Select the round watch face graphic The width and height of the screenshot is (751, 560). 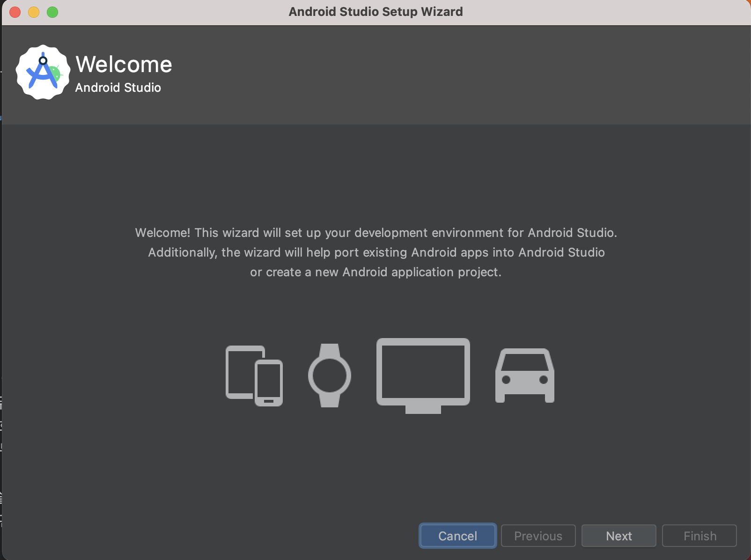[330, 375]
